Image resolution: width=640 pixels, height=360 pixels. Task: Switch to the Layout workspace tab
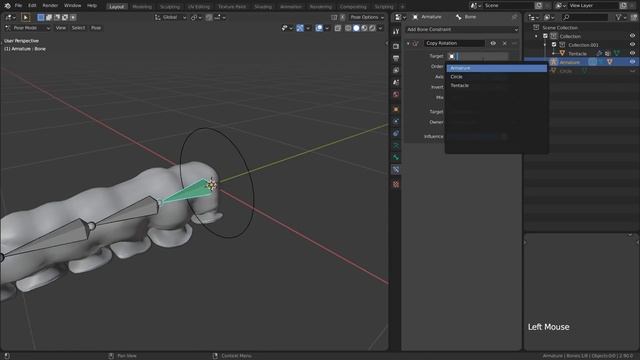116,7
